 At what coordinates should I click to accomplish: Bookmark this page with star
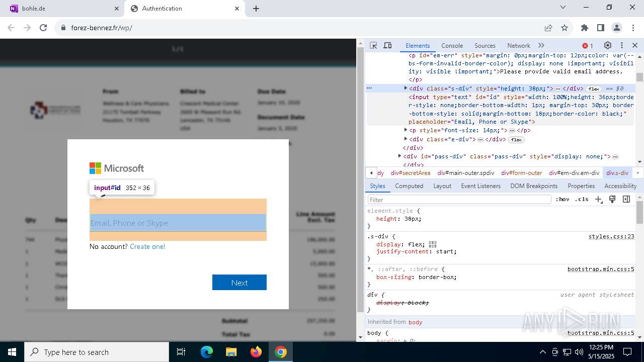565,28
